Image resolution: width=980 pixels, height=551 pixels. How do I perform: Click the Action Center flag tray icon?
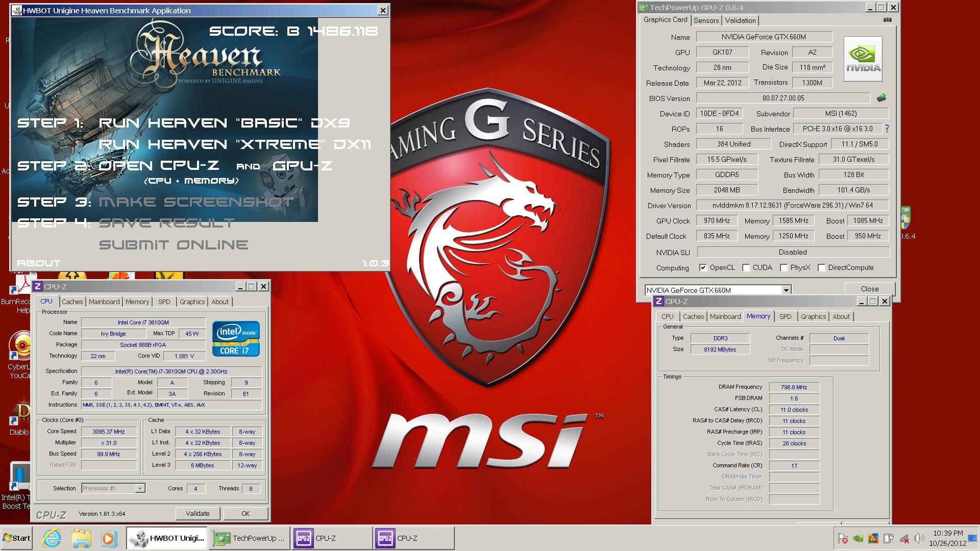click(843, 538)
